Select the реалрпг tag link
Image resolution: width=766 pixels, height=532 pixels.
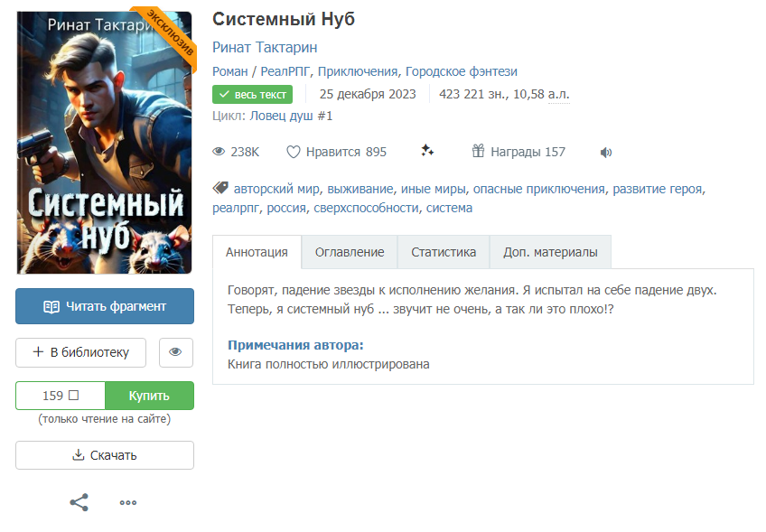(x=236, y=208)
